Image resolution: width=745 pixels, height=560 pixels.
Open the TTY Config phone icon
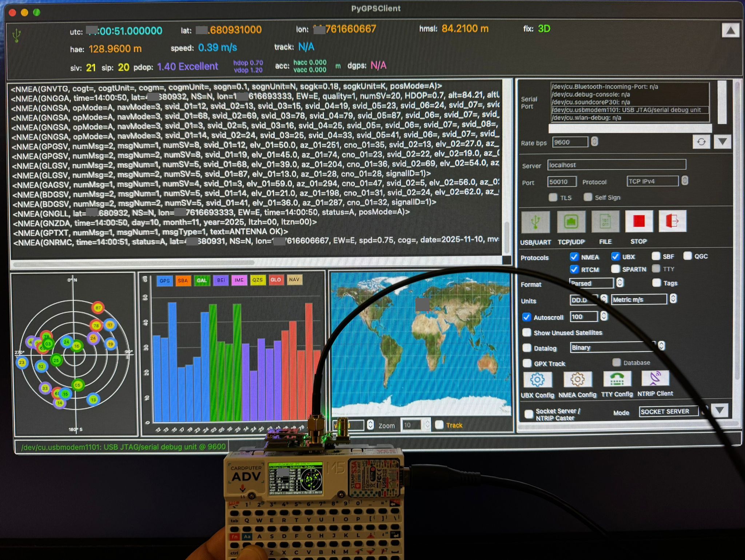pyautogui.click(x=617, y=379)
